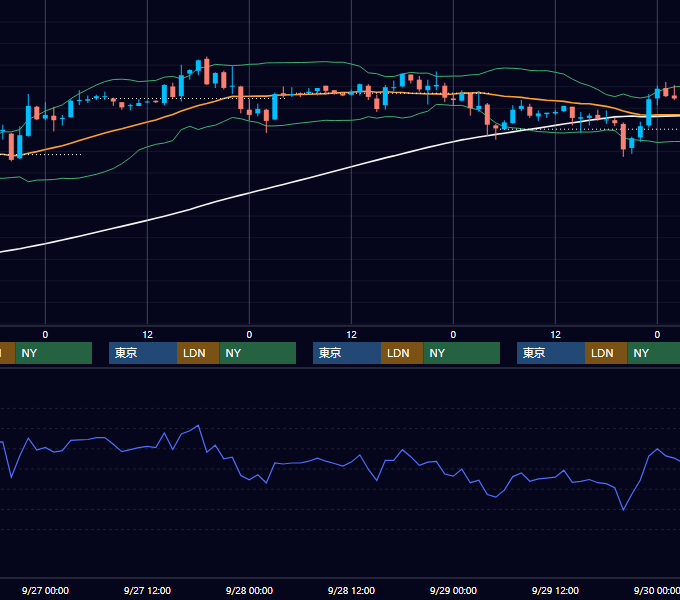Click the 9/29 12:00 date label
The width and height of the screenshot is (680, 600).
(555, 590)
